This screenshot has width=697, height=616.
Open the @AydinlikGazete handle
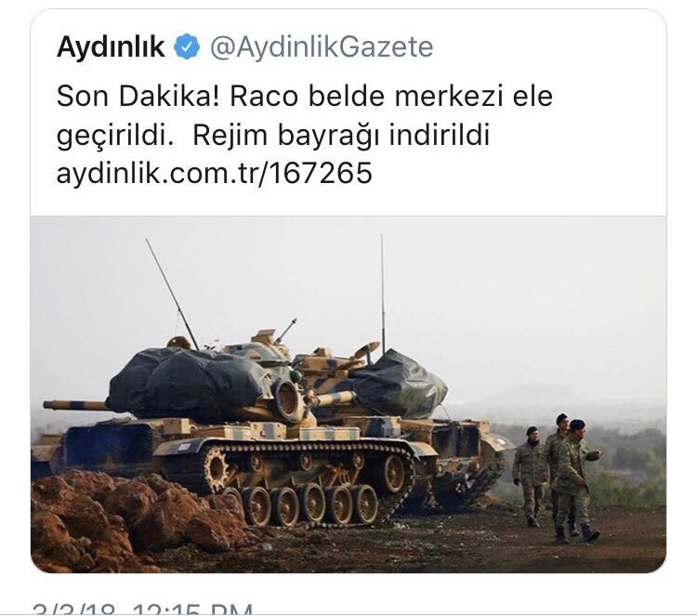pos(322,46)
